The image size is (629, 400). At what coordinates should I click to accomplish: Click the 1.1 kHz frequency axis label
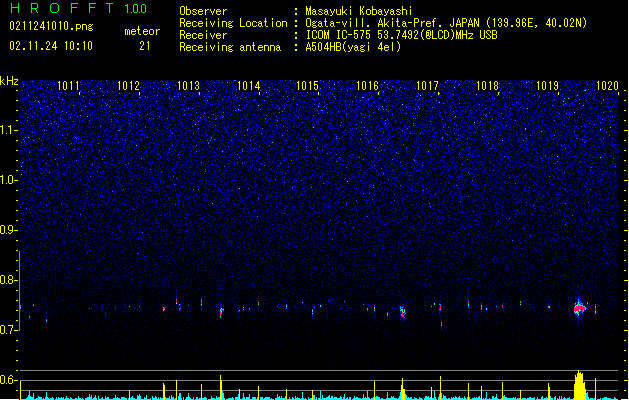point(9,130)
